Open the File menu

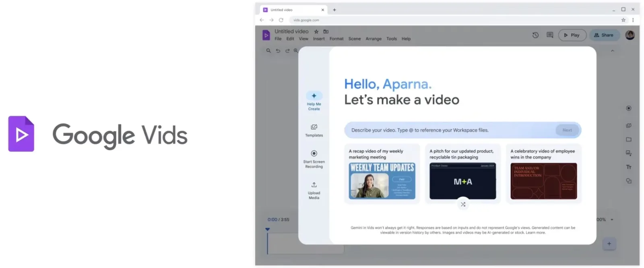(x=278, y=39)
